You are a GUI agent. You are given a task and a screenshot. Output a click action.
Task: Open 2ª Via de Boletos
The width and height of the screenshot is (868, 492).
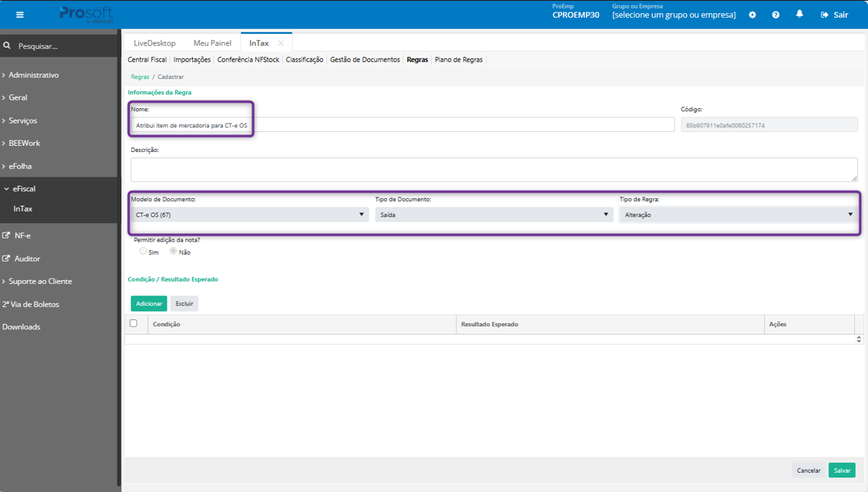pyautogui.click(x=31, y=305)
